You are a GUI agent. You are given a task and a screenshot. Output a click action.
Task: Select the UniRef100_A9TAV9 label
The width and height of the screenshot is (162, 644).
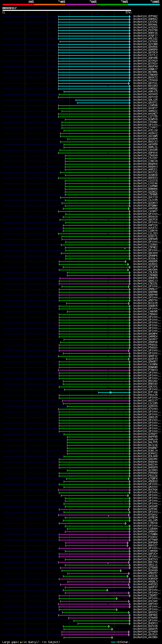tap(145, 94)
